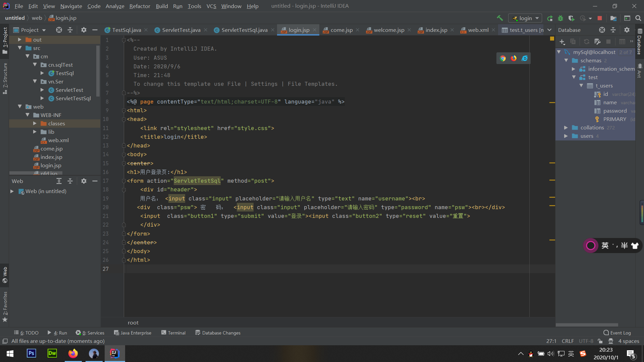
Task: Expand collations node in Database
Action: (566, 127)
